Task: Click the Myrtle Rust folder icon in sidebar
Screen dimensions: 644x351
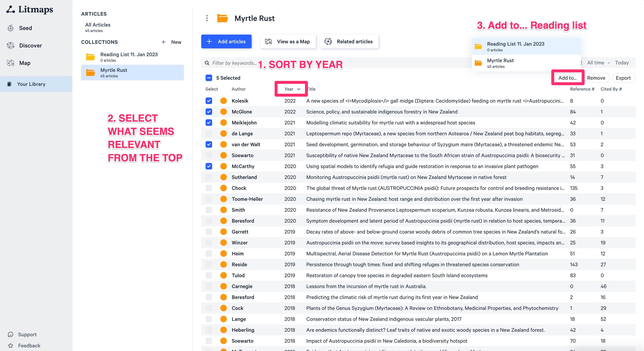Action: pyautogui.click(x=90, y=73)
